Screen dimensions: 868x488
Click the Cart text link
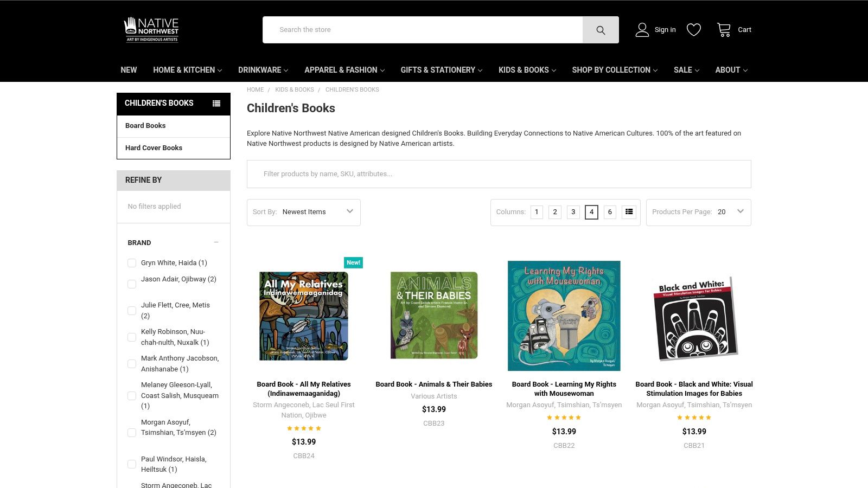(744, 30)
